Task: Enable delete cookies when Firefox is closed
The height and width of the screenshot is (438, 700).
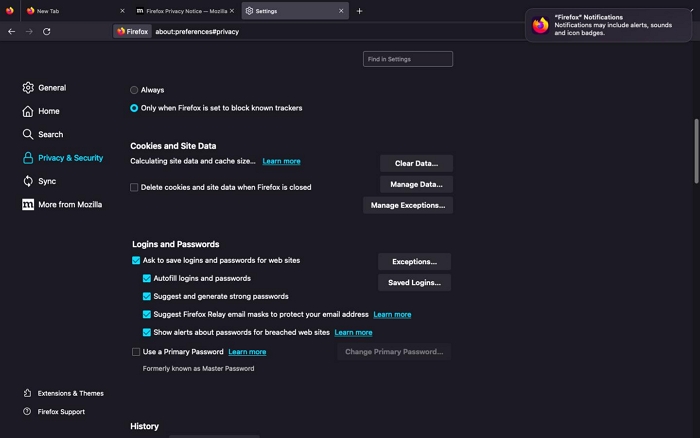Action: [x=134, y=187]
